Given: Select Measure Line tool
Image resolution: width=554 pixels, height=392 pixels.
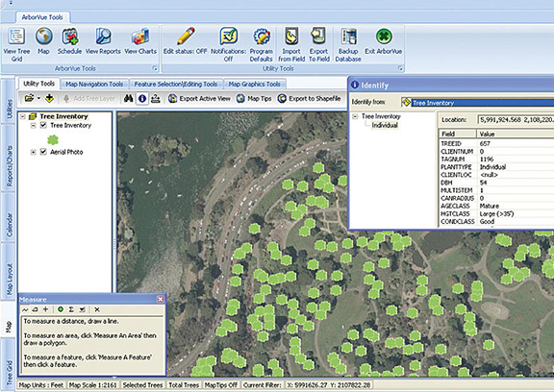Looking at the screenshot, I should [25, 309].
